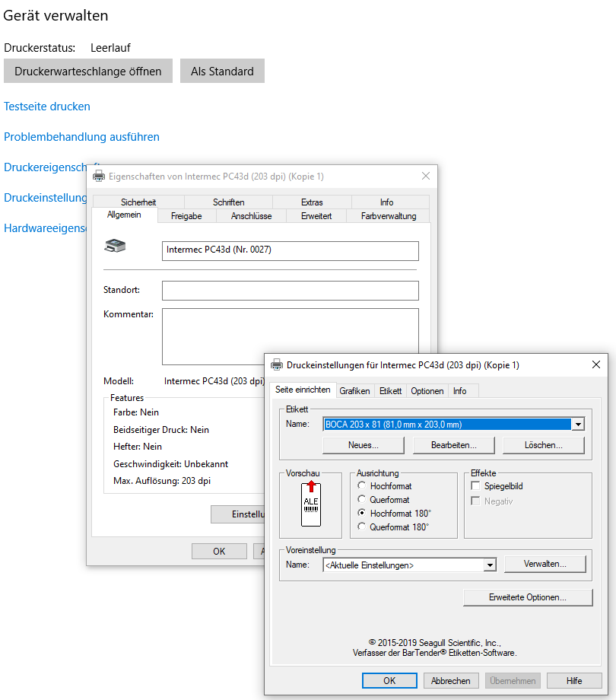The height and width of the screenshot is (700, 616).
Task: Open the Druckeinstellungen link
Action: pyautogui.click(x=45, y=197)
